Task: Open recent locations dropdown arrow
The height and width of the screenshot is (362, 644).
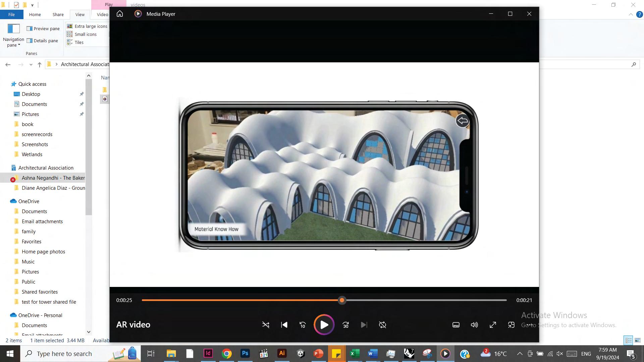Action: 31,64
